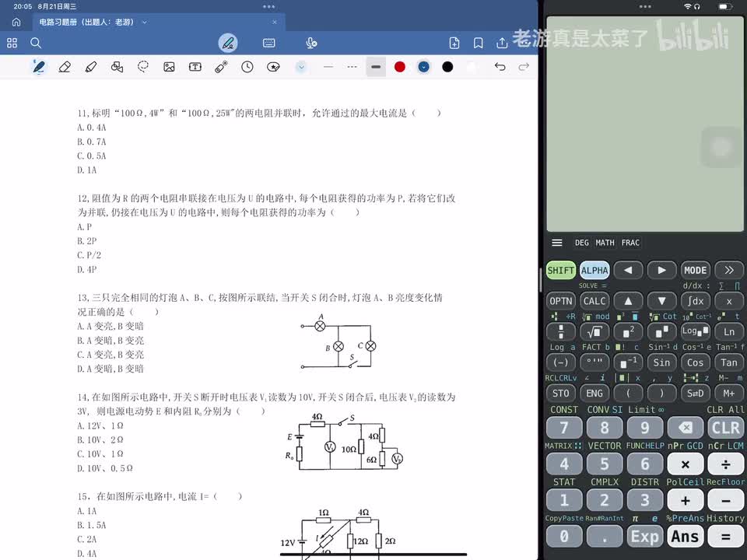
Task: Insert a text box
Action: (x=195, y=67)
